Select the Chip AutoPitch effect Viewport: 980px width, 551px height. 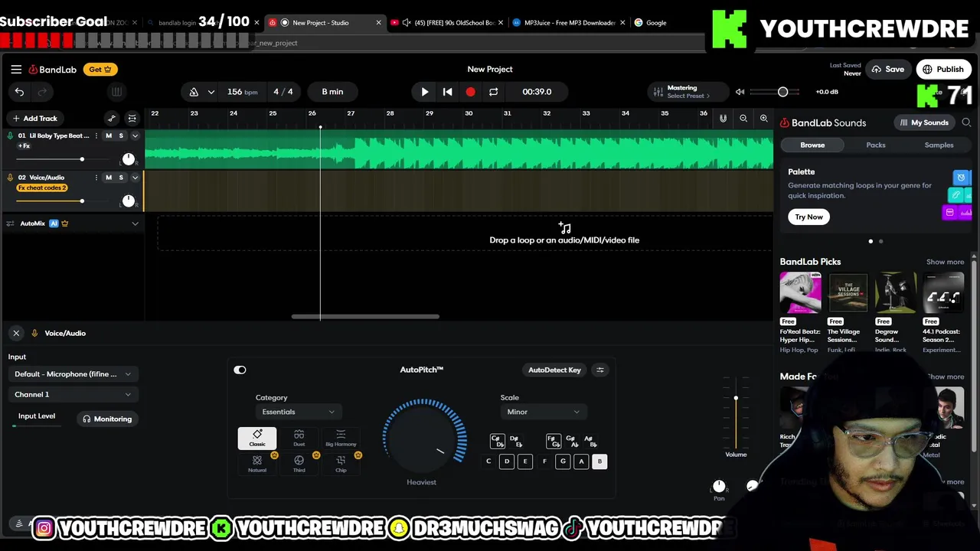click(341, 464)
